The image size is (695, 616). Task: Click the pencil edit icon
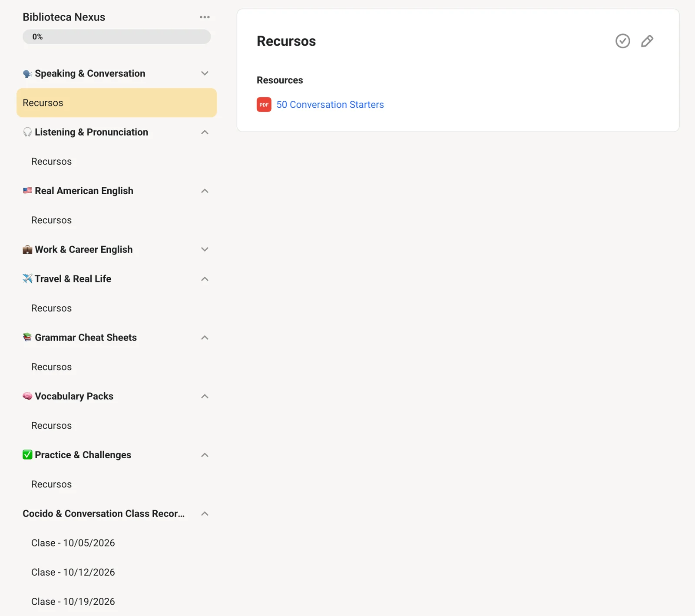point(647,41)
